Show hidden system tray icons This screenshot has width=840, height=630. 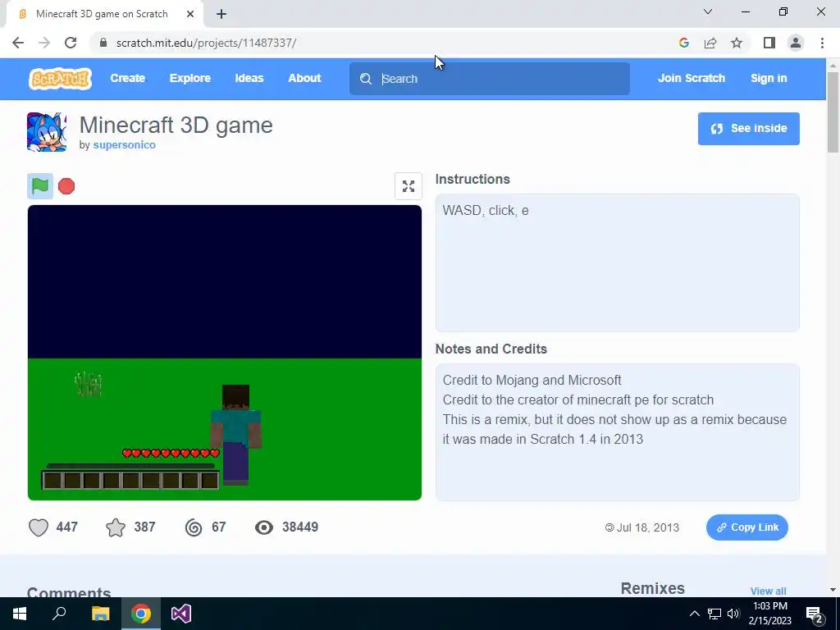(x=694, y=614)
